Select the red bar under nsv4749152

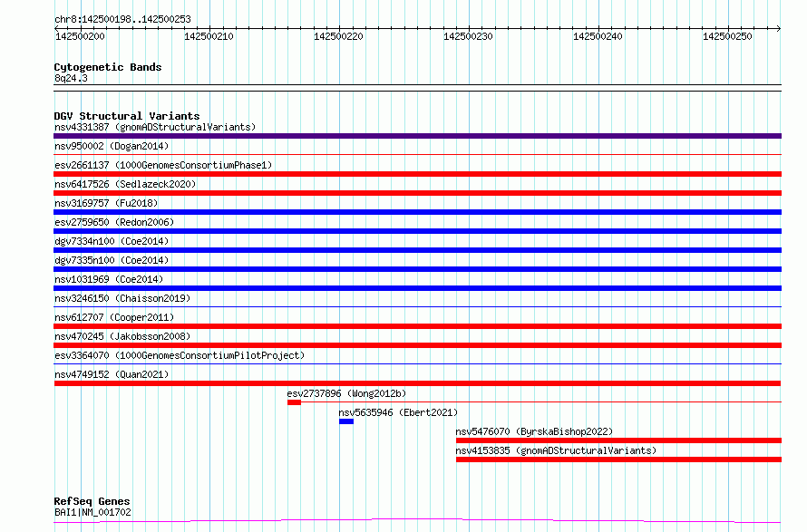(417, 384)
